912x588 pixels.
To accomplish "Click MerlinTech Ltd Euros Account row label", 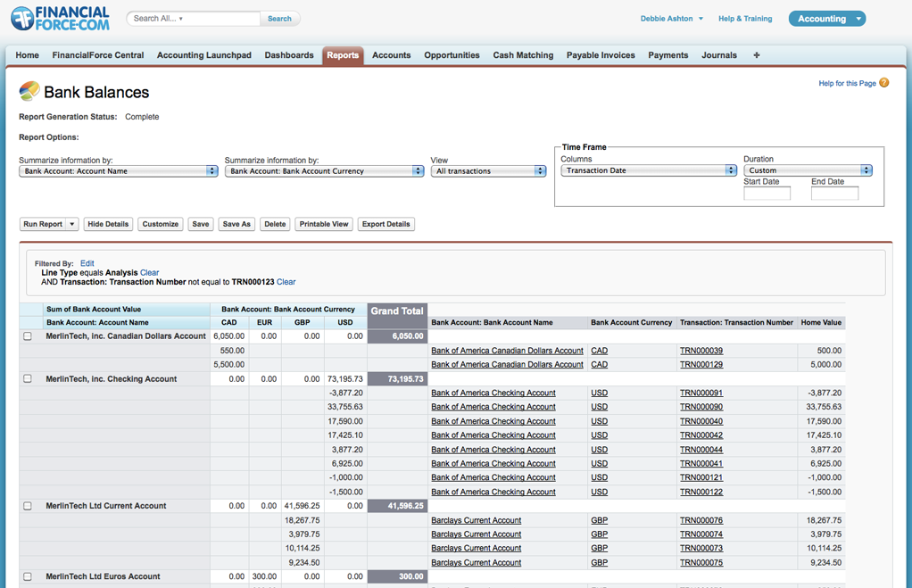I will click(103, 577).
